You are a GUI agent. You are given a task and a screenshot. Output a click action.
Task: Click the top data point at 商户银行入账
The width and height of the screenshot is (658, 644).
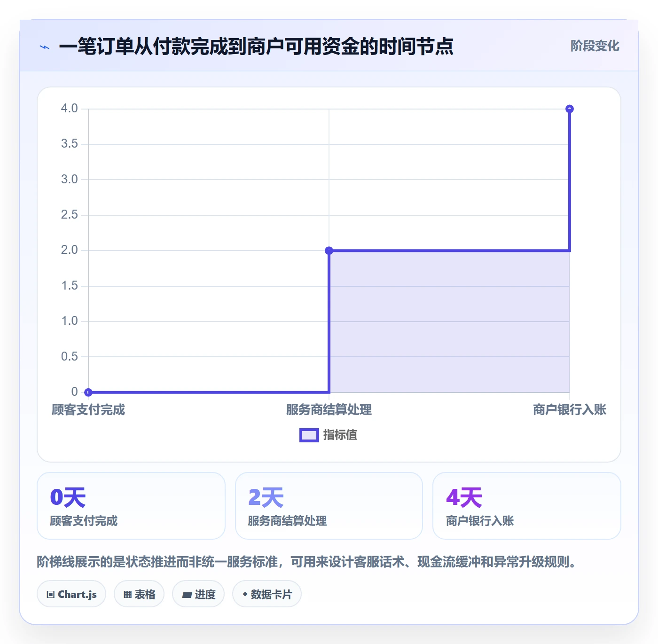click(570, 109)
